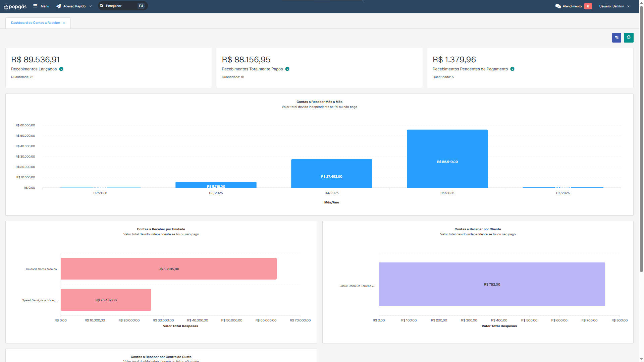Select the Dashboard de Contas a Receber tab
The height and width of the screenshot is (362, 644).
coord(36,23)
